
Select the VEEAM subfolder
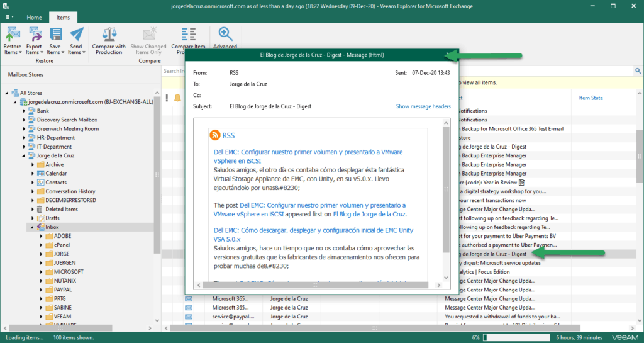[62, 317]
